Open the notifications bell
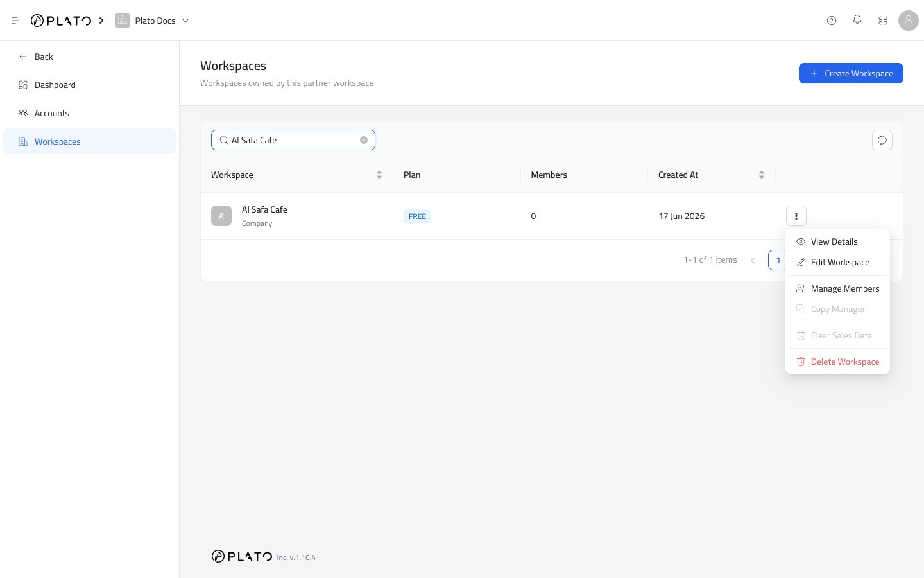Viewport: 924px width, 578px height. pyautogui.click(x=857, y=20)
